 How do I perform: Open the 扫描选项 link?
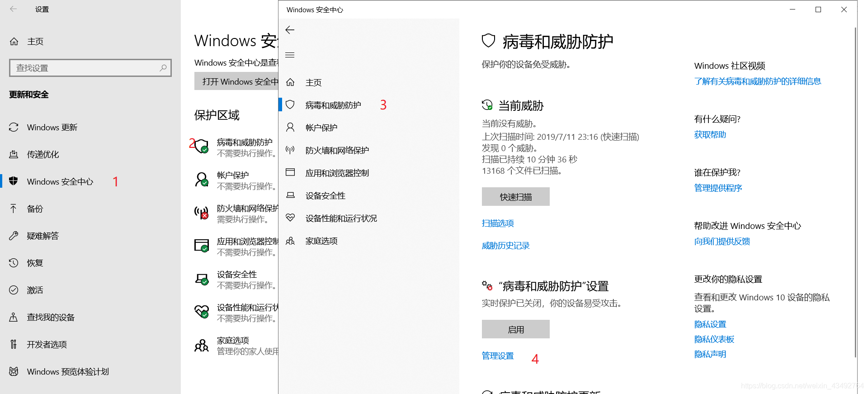[498, 223]
